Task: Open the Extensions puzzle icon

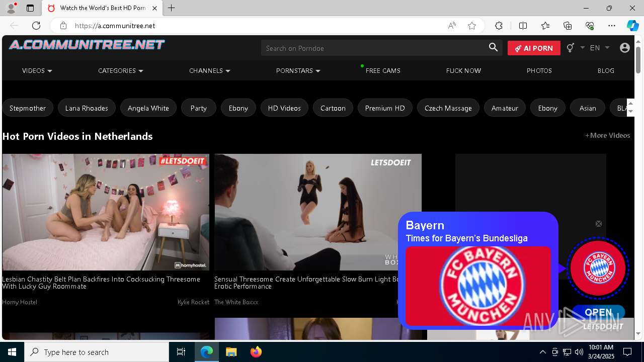Action: [499, 26]
